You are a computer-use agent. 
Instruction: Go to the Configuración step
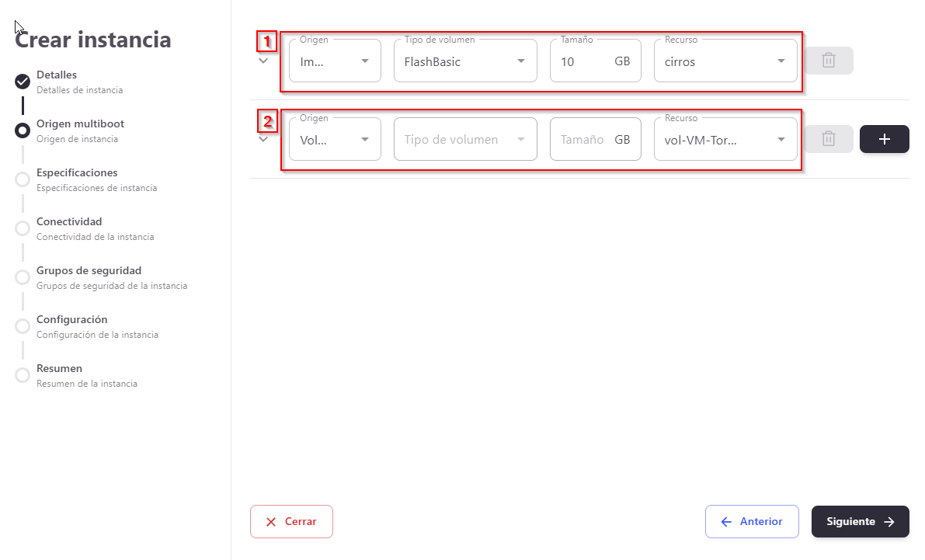72,320
